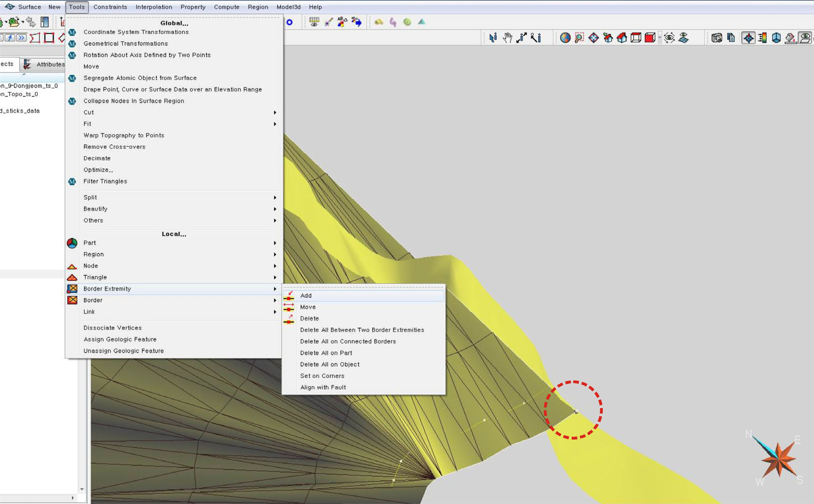
Task: Open the Help menu
Action: 315,7
